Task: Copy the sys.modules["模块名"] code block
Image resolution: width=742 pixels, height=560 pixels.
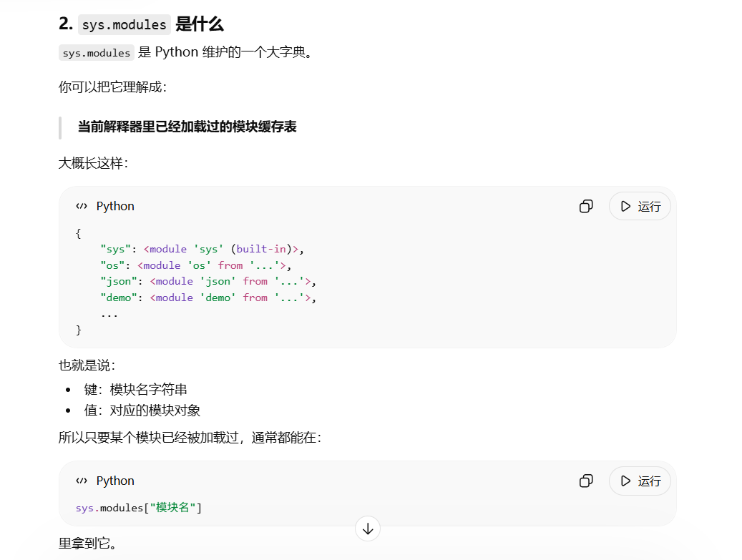Action: click(586, 481)
